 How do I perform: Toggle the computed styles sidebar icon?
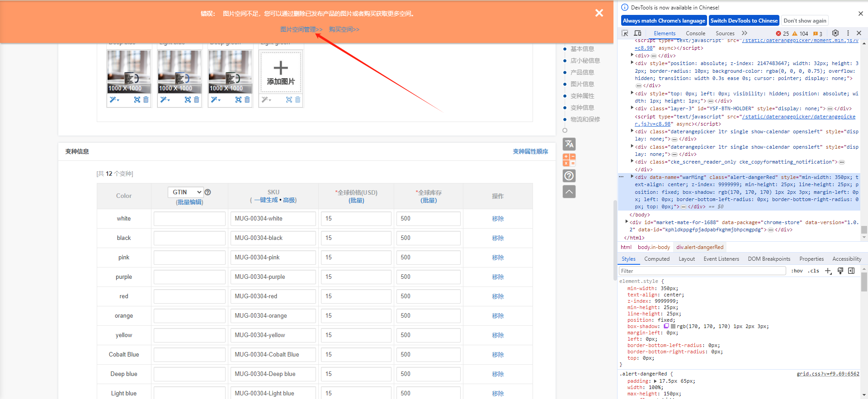coord(851,271)
